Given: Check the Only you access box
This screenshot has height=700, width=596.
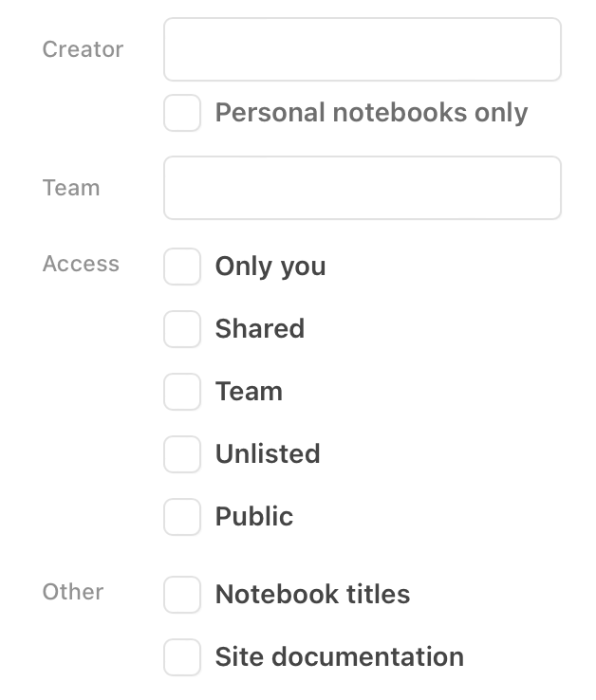Looking at the screenshot, I should (x=182, y=267).
